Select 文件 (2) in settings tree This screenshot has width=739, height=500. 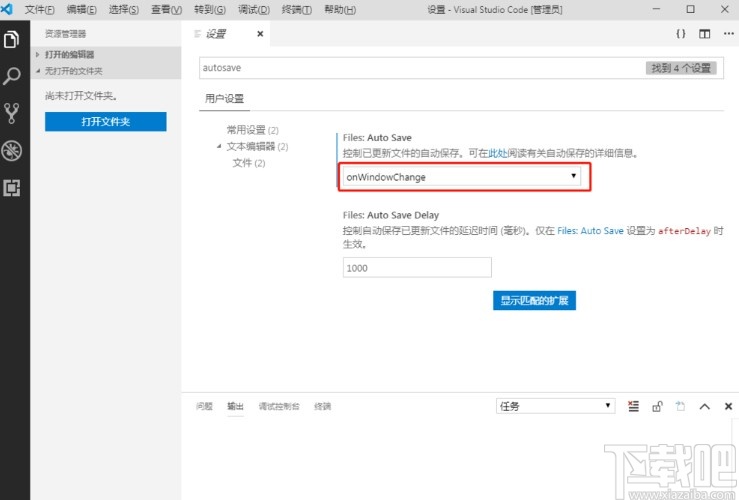pos(249,163)
